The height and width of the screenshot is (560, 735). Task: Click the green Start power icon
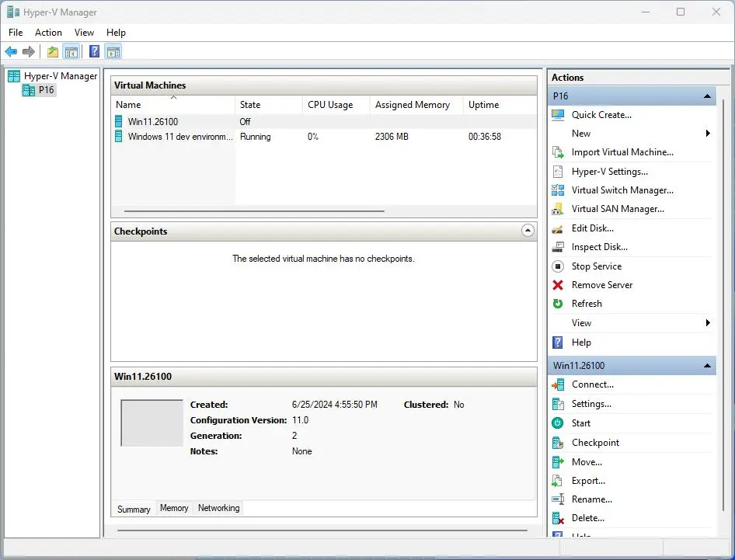tap(558, 423)
